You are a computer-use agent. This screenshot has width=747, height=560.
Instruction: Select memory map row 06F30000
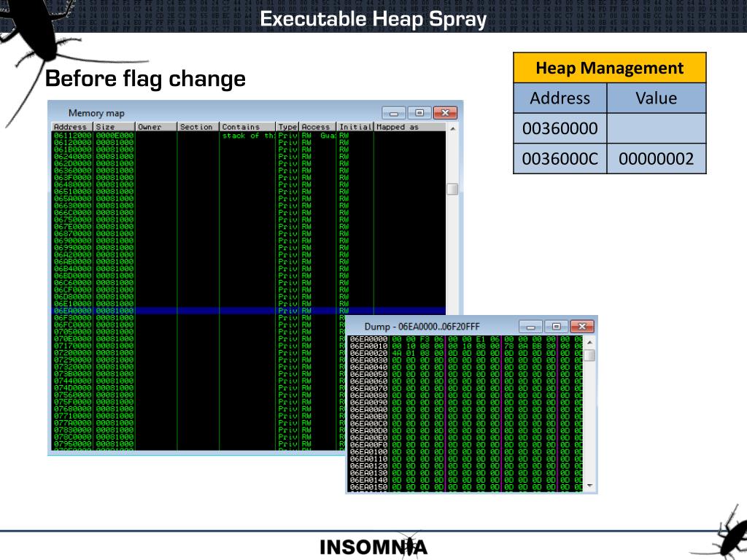click(x=198, y=318)
